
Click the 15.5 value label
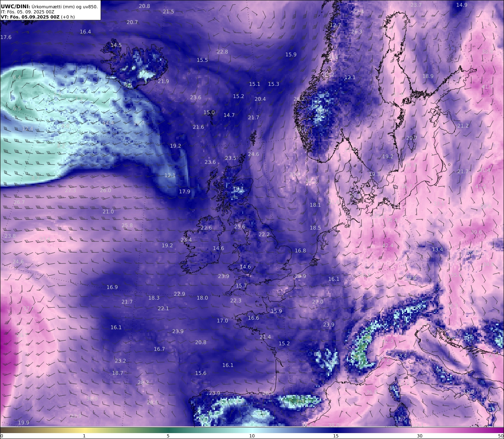[x=202, y=60]
